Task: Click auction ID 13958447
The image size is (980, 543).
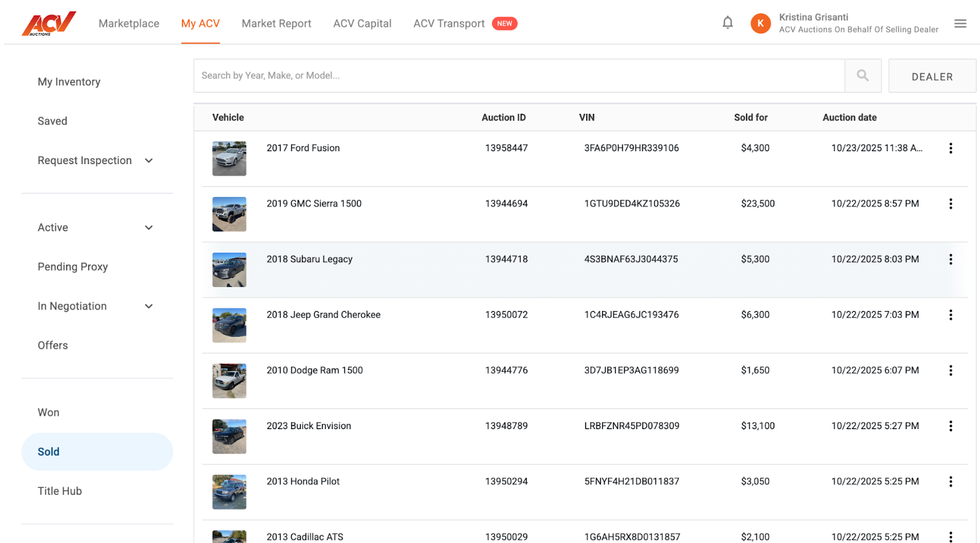Action: (507, 148)
